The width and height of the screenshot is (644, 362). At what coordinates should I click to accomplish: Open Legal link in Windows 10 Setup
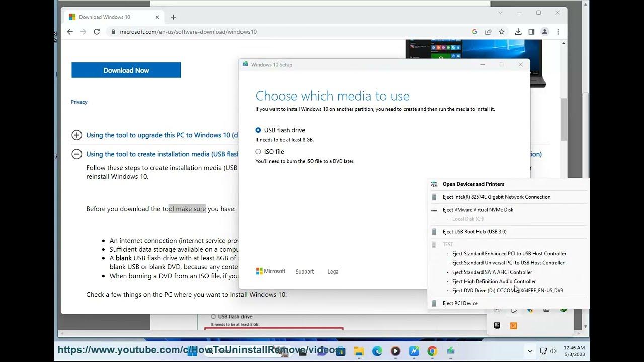tap(333, 271)
